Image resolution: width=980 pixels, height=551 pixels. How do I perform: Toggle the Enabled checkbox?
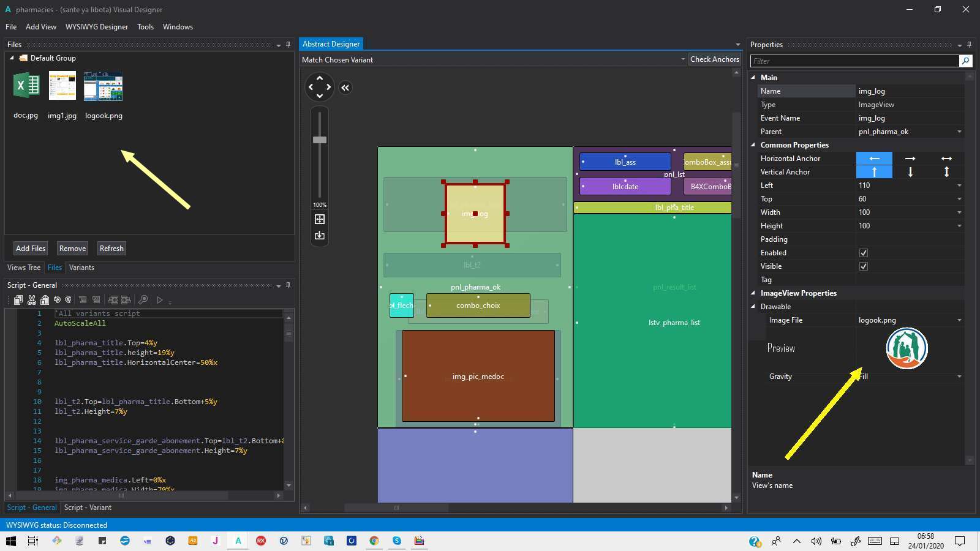[x=864, y=253]
